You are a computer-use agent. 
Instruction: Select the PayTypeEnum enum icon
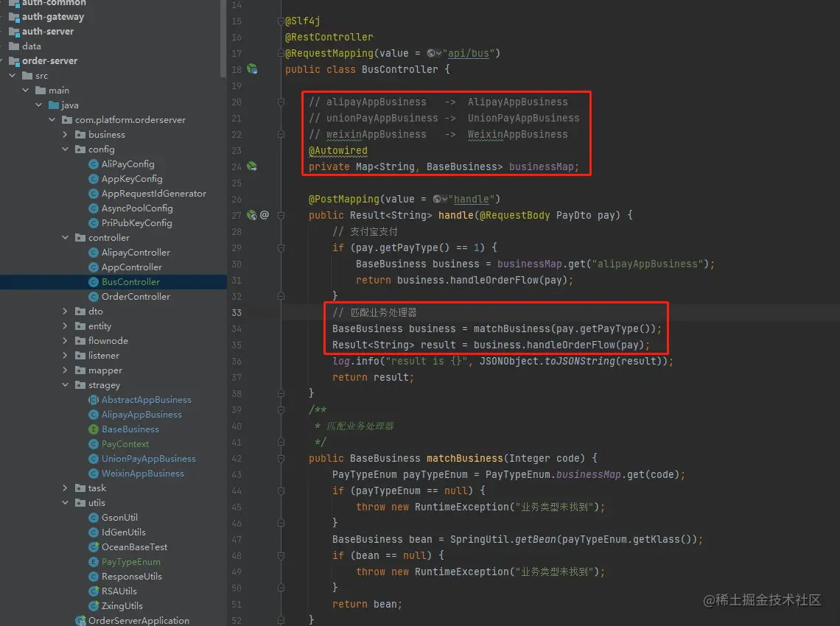(94, 562)
